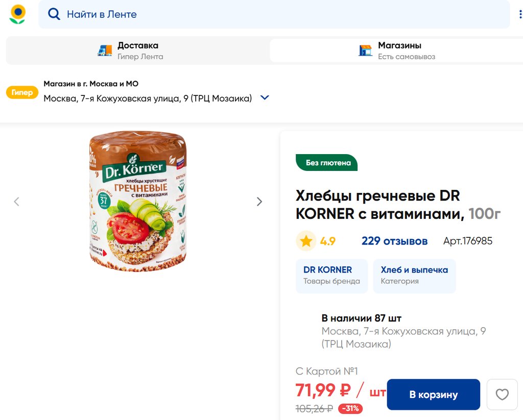Click the В корзину button
523x420 pixels.
433,394
